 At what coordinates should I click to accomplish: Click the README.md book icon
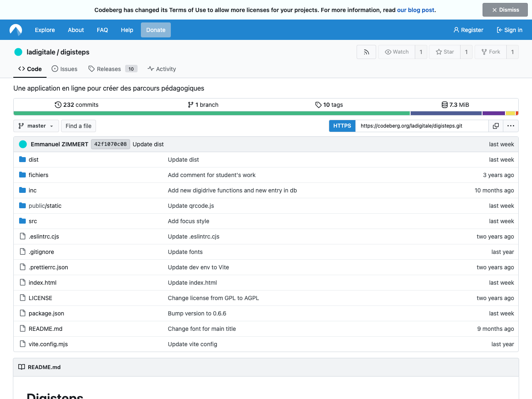tap(22, 367)
